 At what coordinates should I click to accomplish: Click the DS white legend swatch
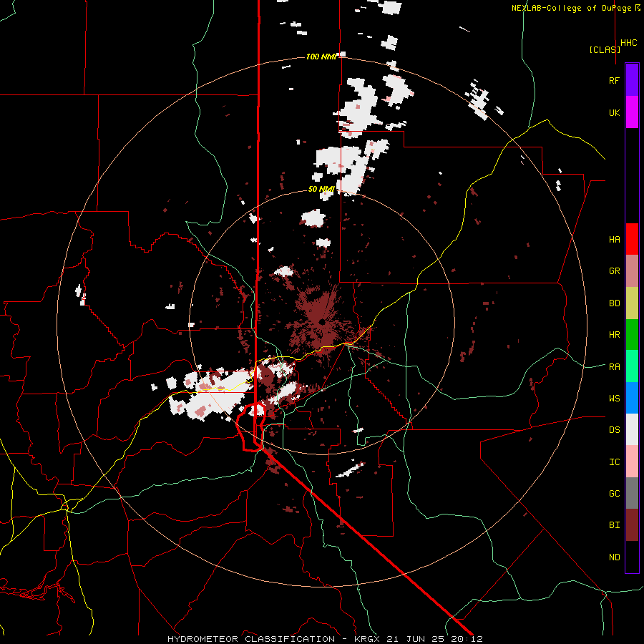click(632, 429)
